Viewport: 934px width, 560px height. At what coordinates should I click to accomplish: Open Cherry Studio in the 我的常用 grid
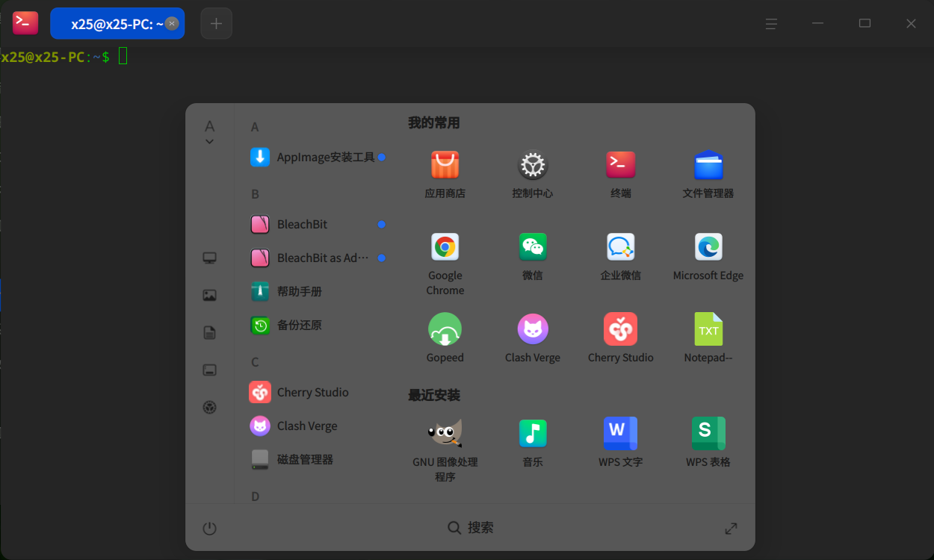tap(620, 338)
